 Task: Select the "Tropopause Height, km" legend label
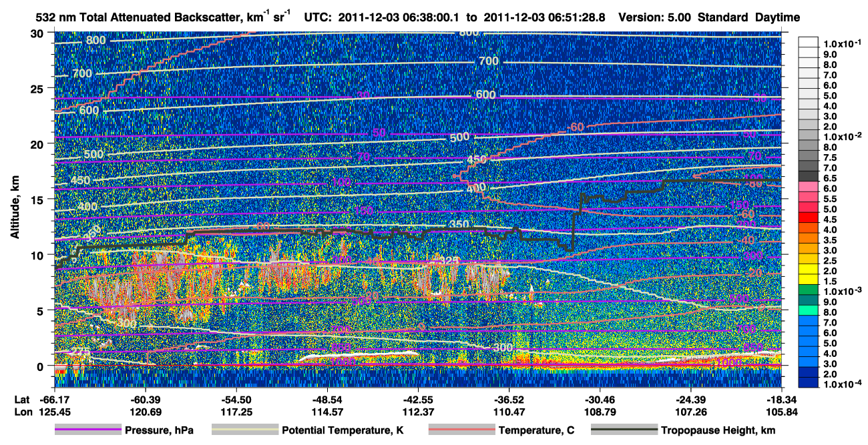click(x=718, y=431)
